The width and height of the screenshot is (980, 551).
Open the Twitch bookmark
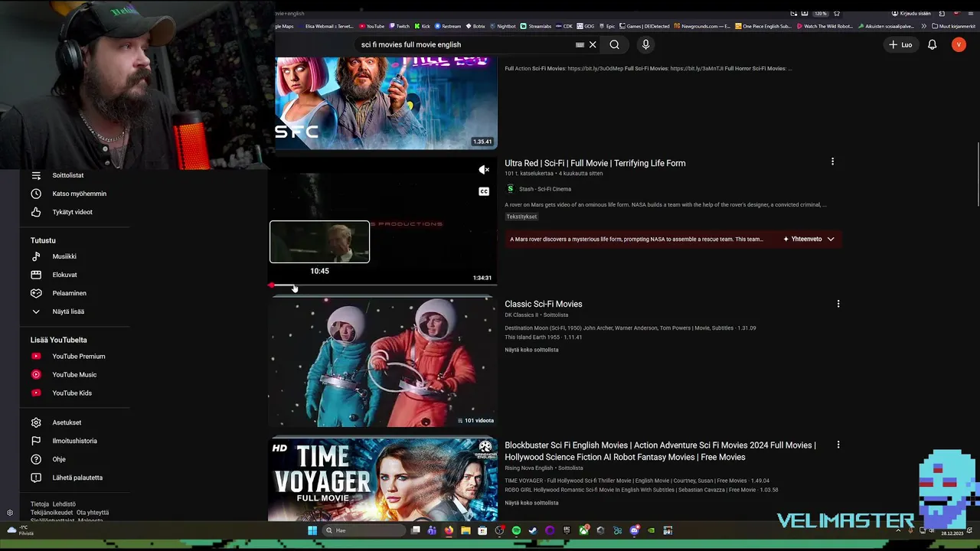coord(399,26)
